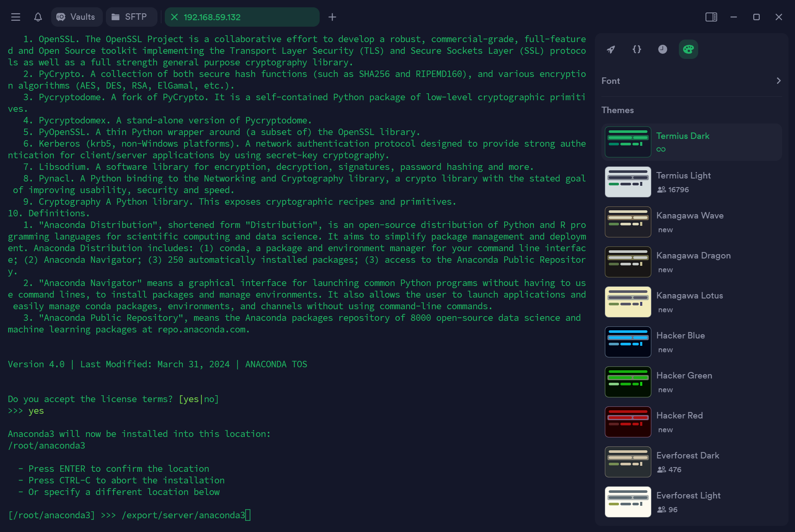Select the Termius Dark theme thumbnail
This screenshot has width=795, height=532.
click(628, 142)
